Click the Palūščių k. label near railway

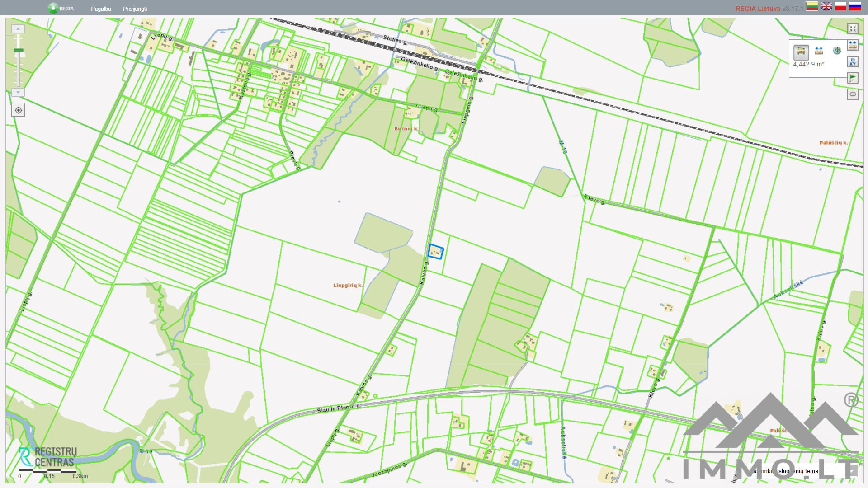[834, 143]
